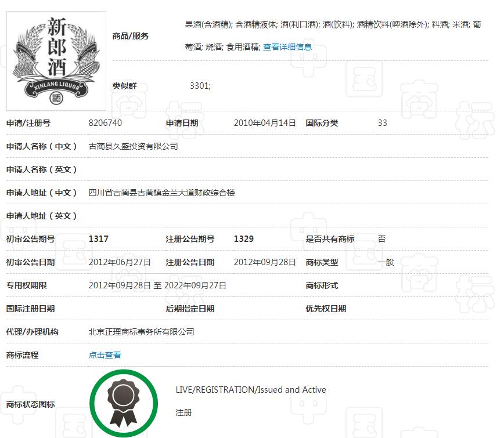The height and width of the screenshot is (438, 504).
Task: Expand the 商标流程 section
Action: 105,355
